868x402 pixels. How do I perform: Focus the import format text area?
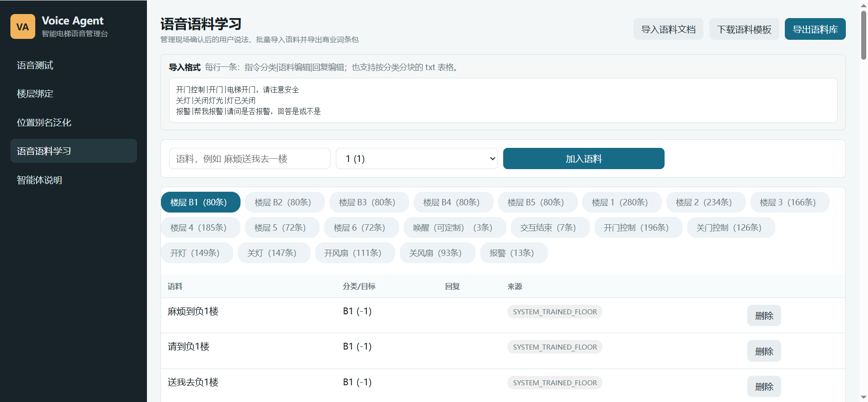coord(503,100)
